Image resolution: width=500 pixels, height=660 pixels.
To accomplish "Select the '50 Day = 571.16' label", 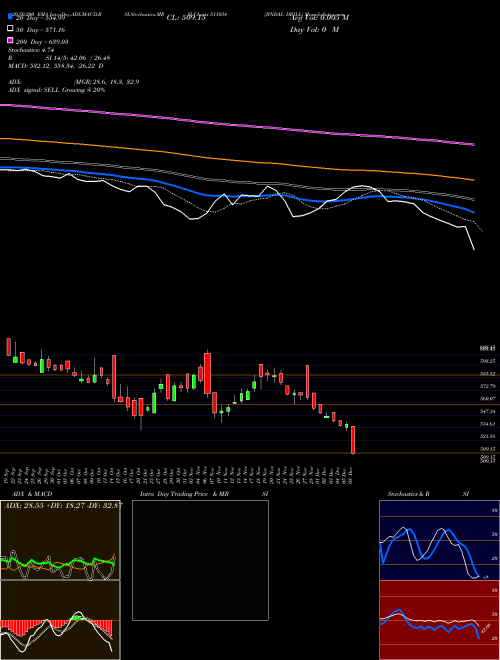I will [x=40, y=30].
